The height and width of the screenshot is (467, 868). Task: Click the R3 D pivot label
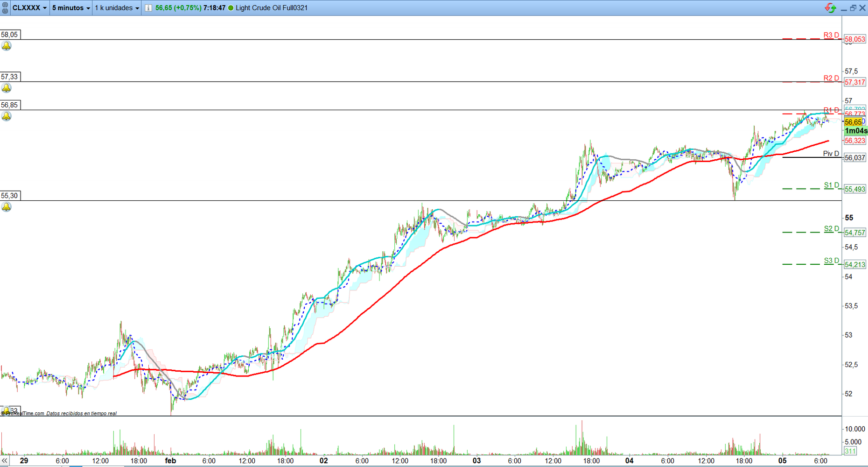[831, 35]
